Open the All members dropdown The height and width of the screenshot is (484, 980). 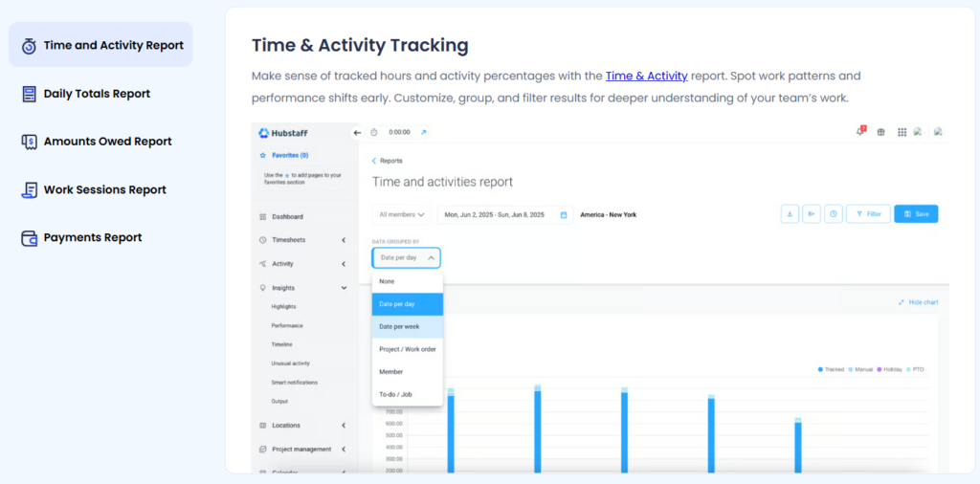click(x=401, y=214)
